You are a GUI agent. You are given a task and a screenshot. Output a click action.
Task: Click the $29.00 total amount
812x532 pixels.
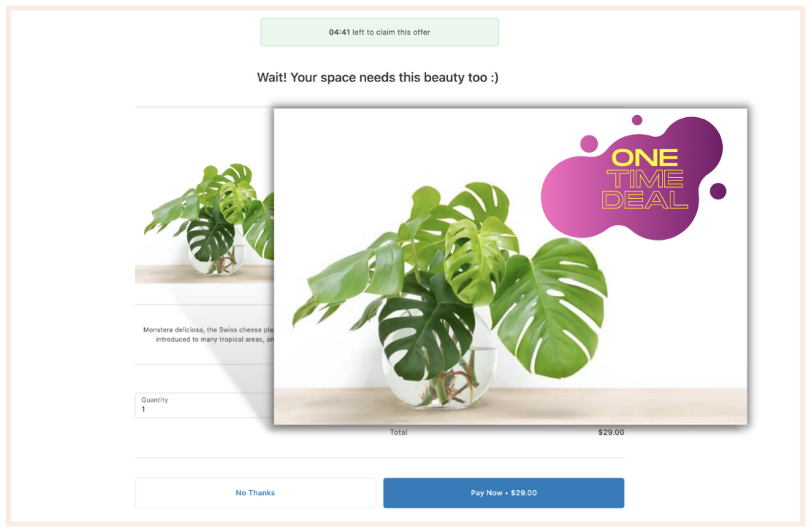(611, 432)
